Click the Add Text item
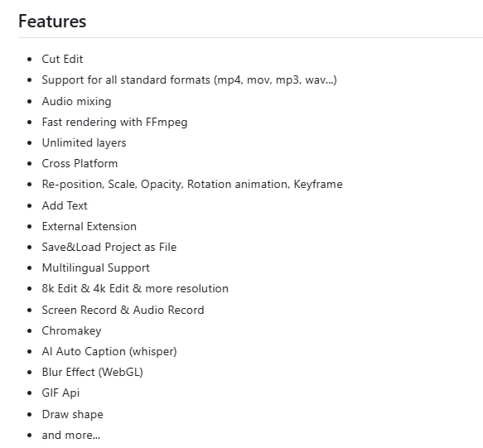 point(65,205)
